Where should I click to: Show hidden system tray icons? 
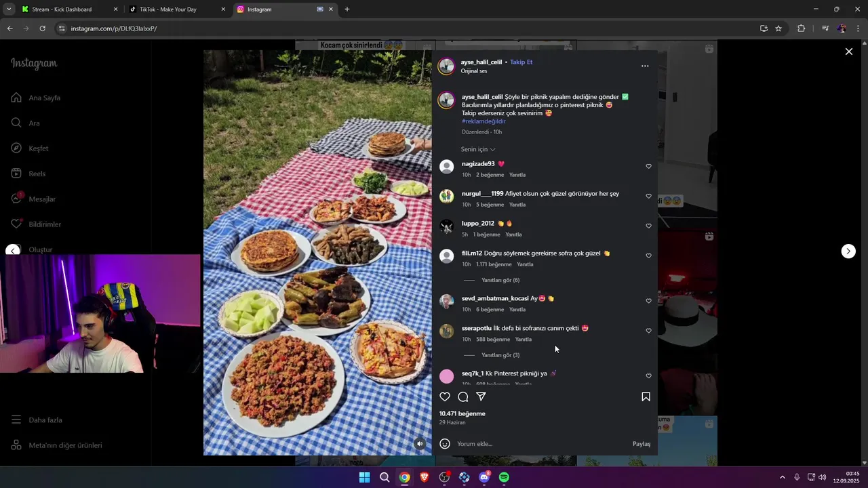(x=782, y=477)
